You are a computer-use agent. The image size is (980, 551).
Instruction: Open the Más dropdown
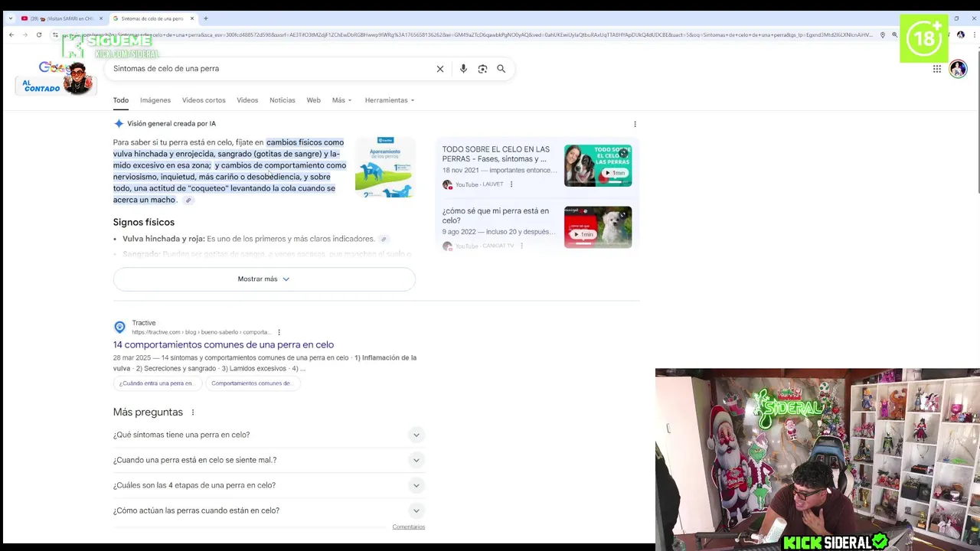(x=341, y=100)
